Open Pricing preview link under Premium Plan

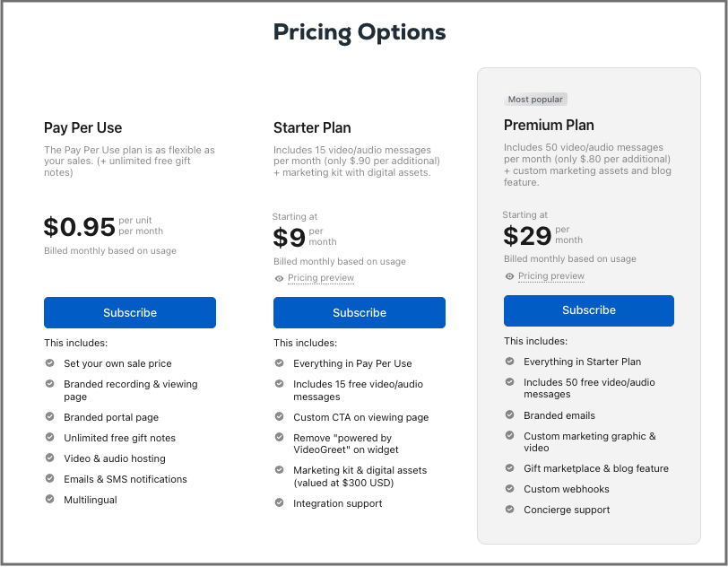[551, 276]
